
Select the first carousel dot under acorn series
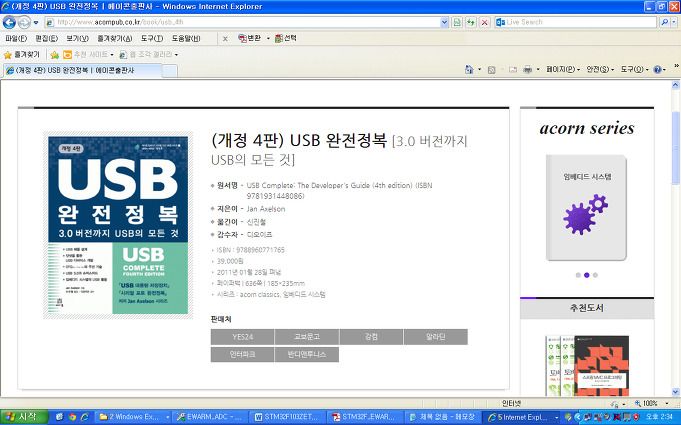pos(578,275)
